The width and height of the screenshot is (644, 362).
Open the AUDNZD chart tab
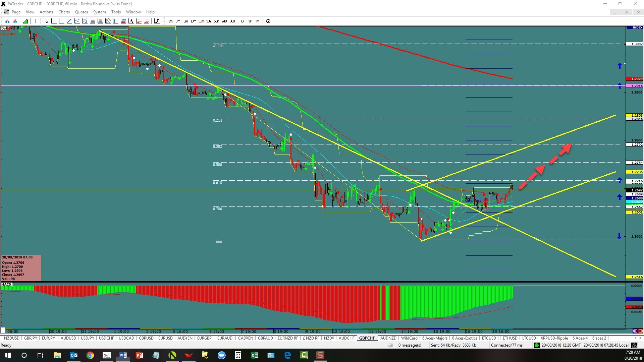point(388,338)
